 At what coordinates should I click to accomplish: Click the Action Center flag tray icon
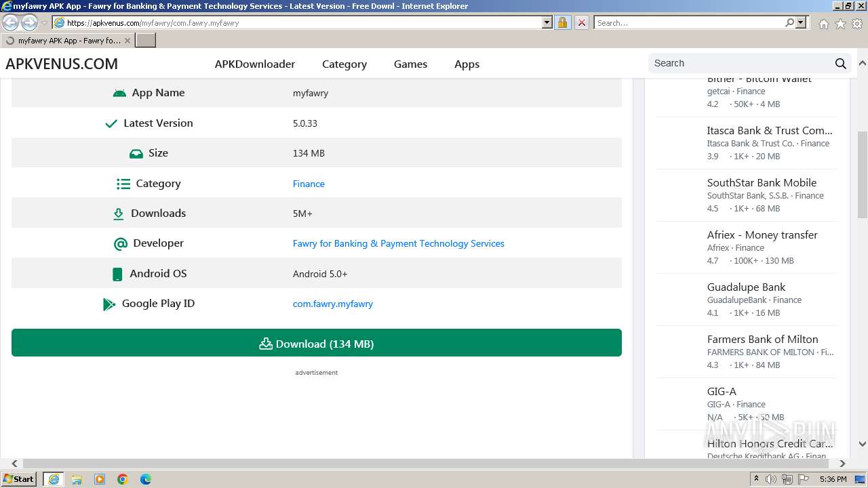804,479
